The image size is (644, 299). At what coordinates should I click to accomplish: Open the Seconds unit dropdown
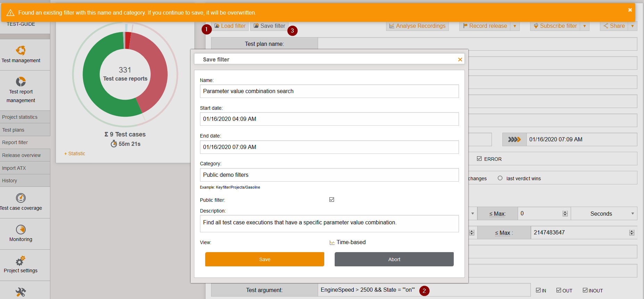tap(604, 214)
